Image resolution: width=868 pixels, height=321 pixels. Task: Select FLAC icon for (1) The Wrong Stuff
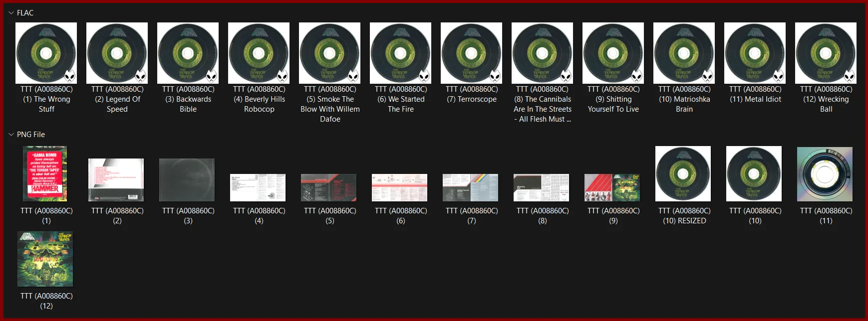[46, 53]
